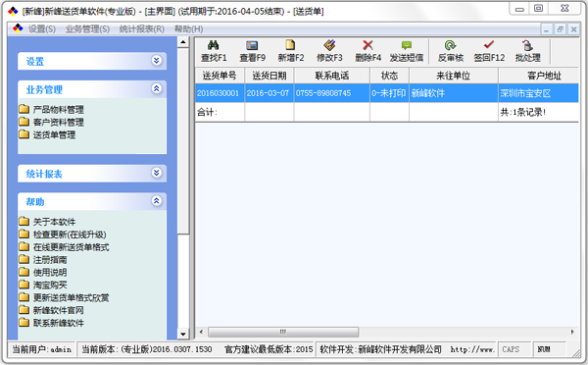Click 软件开发:新峰软件开发有限公司 status entry
This screenshot has height=365, width=588.
pos(380,349)
